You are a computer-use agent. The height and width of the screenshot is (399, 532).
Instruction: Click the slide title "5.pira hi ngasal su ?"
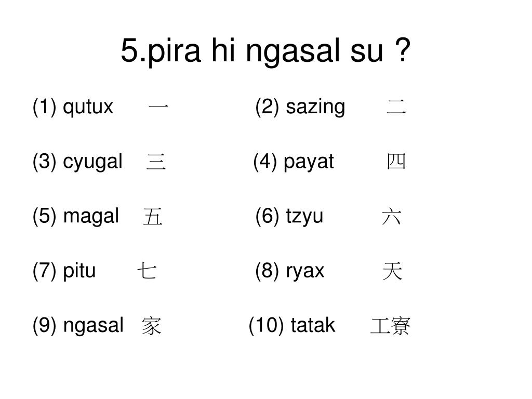[x=265, y=51]
